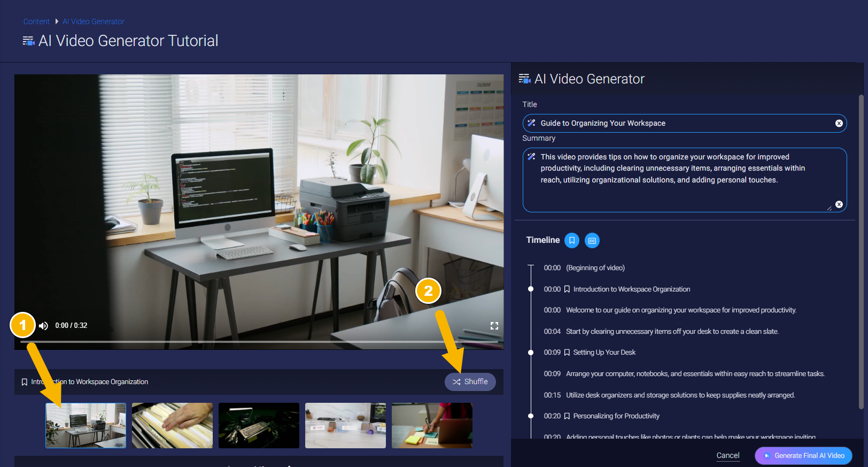Clear the Title field with X icon
The width and height of the screenshot is (868, 467).
pyautogui.click(x=839, y=124)
